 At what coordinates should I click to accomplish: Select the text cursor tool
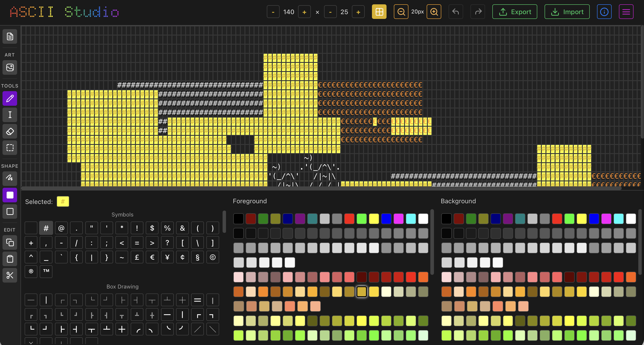(10, 115)
